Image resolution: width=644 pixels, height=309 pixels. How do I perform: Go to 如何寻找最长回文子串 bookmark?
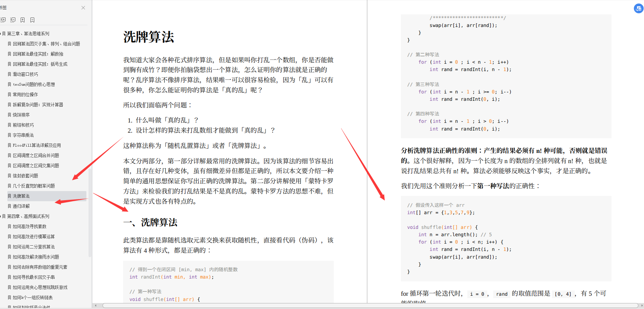pos(34,277)
